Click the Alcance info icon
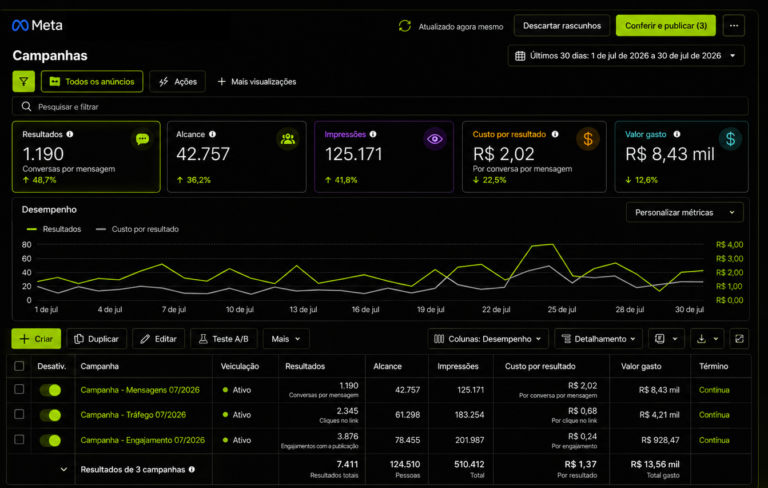Image resolution: width=768 pixels, height=488 pixels. click(213, 134)
